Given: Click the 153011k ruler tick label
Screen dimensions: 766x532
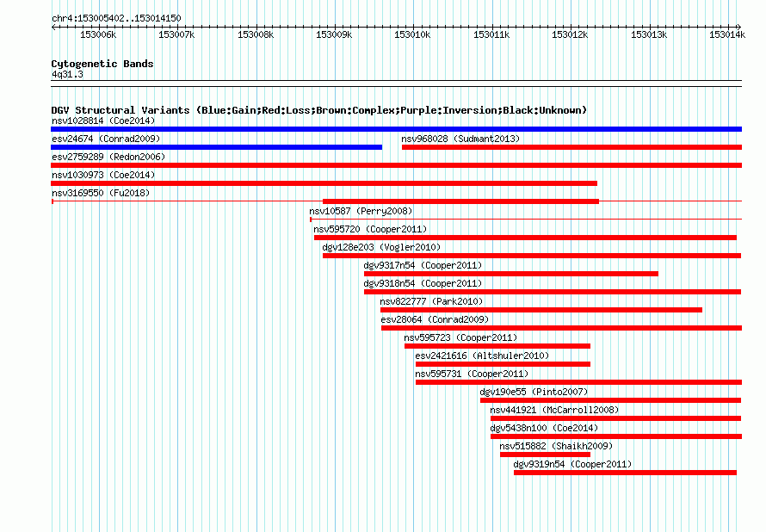Looking at the screenshot, I should (x=491, y=34).
